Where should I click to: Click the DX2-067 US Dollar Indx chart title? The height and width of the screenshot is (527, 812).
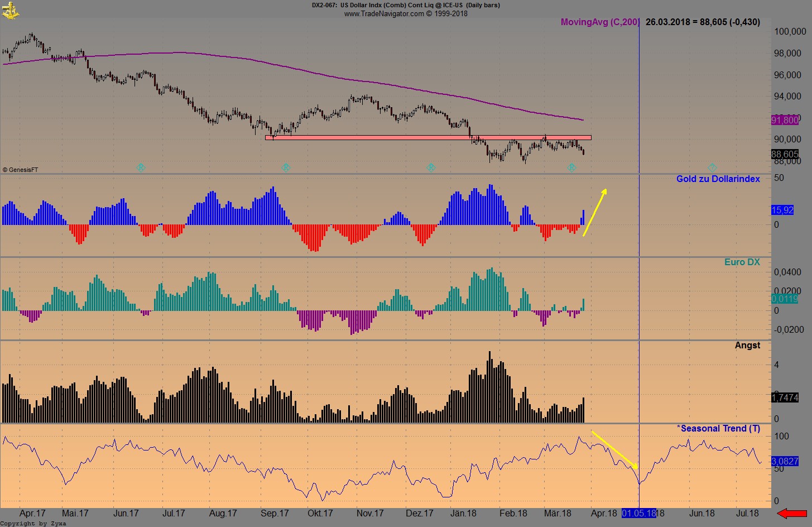click(x=406, y=5)
